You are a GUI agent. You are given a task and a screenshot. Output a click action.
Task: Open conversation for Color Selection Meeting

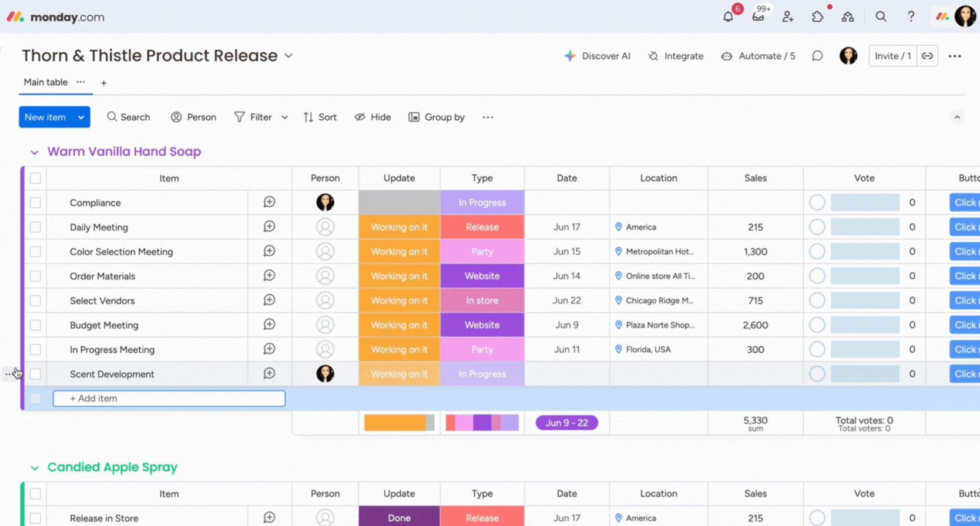click(269, 251)
